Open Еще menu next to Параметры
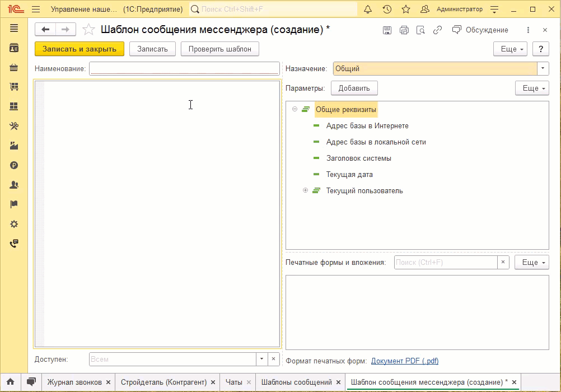Screen dimensions: 561x392 pyautogui.click(x=531, y=88)
